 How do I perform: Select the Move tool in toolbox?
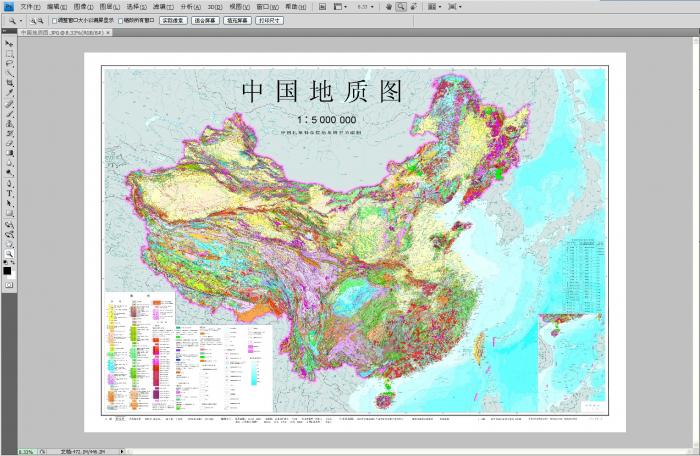click(9, 44)
